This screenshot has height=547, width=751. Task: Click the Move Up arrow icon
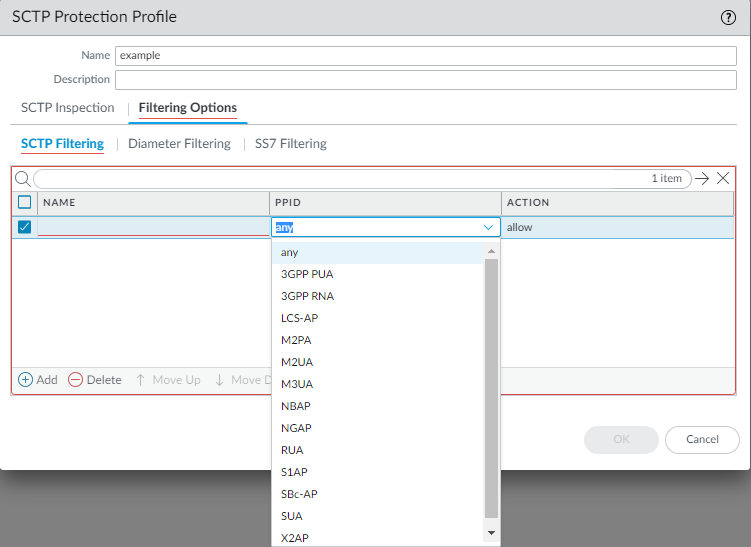[141, 380]
